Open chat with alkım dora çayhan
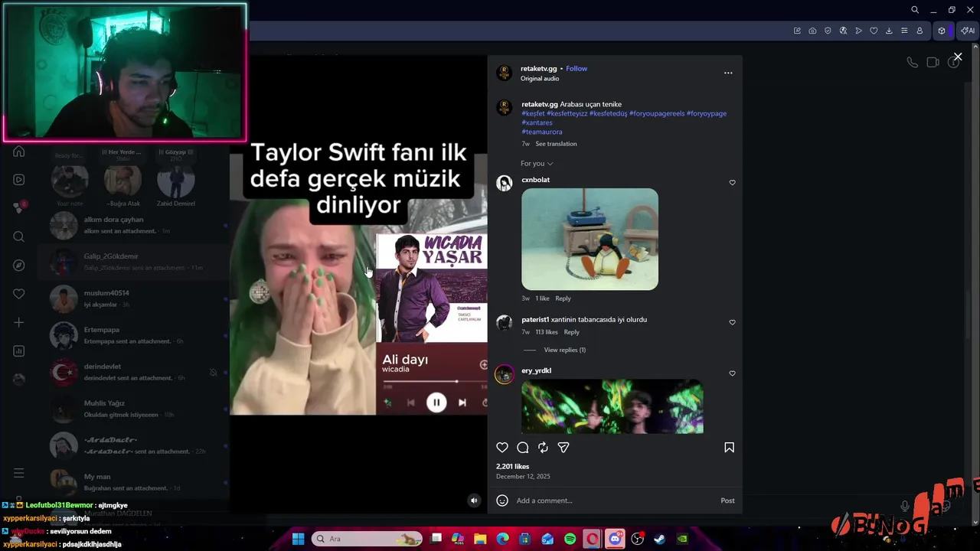Viewport: 980px width, 551px height. (x=134, y=225)
